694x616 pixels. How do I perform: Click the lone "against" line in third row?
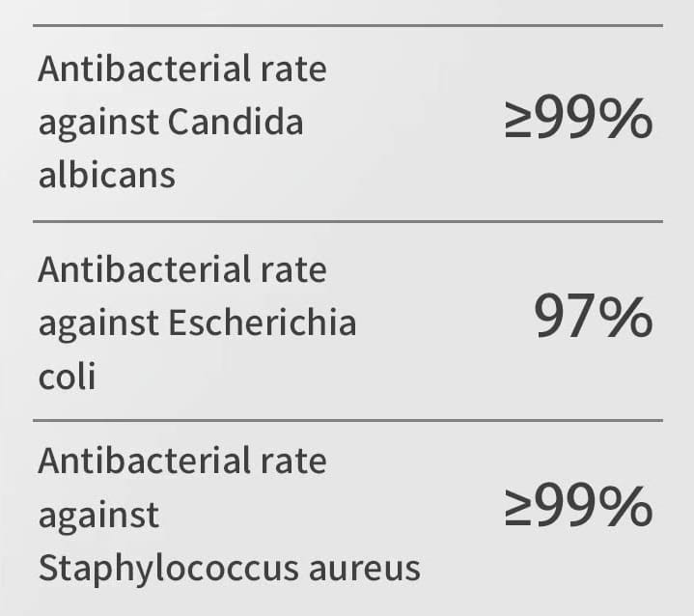tap(98, 517)
